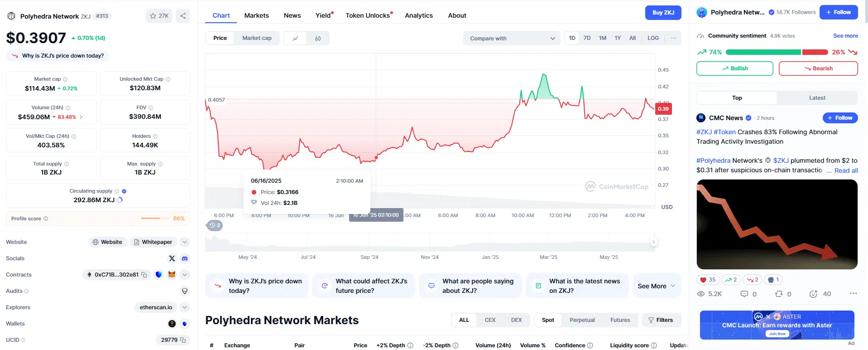Viewport: 868px width, 350px height.
Task: Open the red downtrend news thumbnail
Action: [x=777, y=224]
